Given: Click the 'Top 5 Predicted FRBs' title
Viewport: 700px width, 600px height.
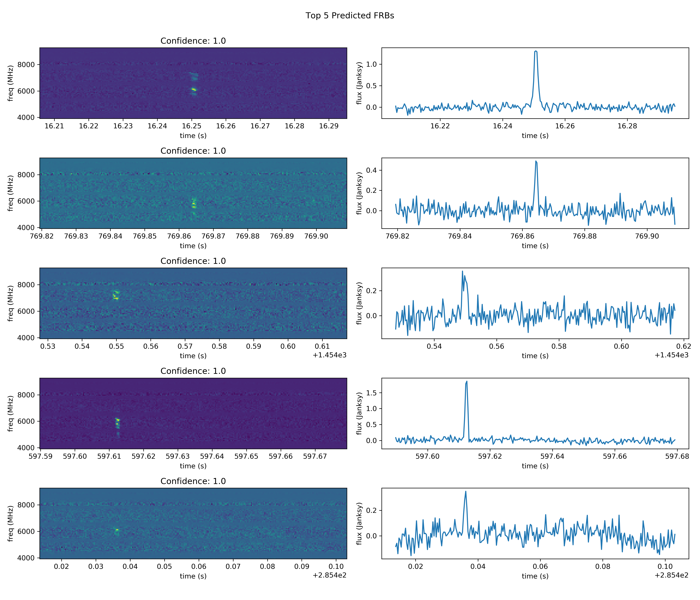Looking at the screenshot, I should point(350,15).
